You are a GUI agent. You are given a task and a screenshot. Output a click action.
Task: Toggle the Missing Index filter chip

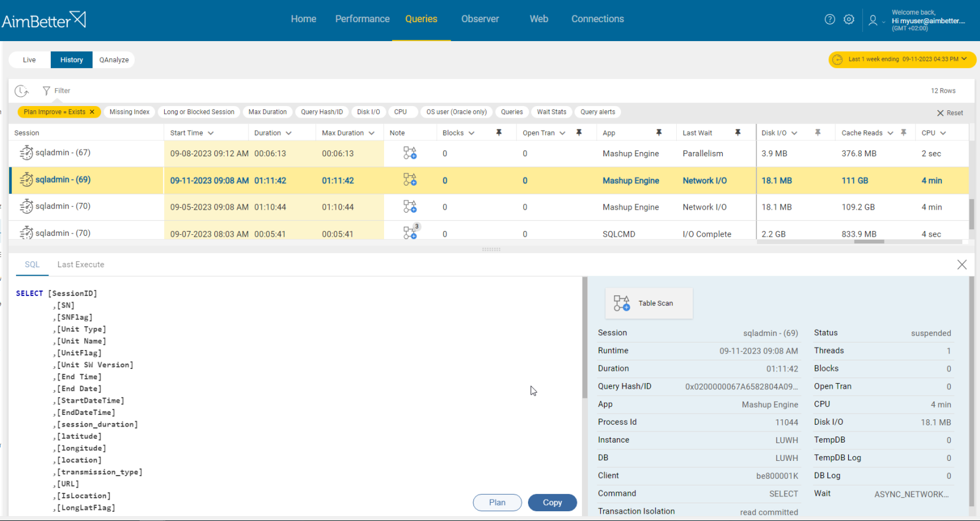129,112
